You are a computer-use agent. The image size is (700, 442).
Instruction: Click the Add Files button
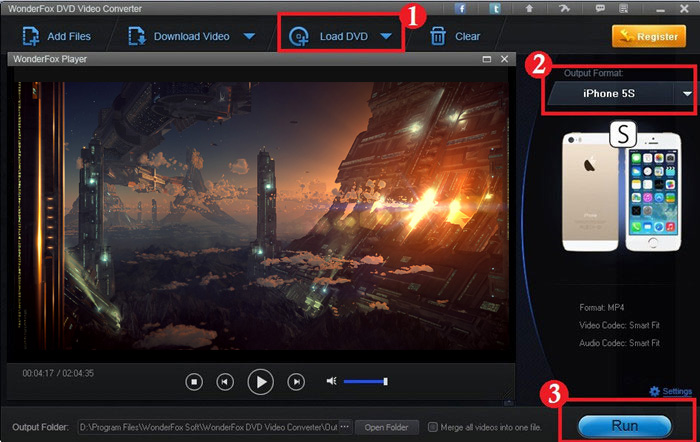57,36
